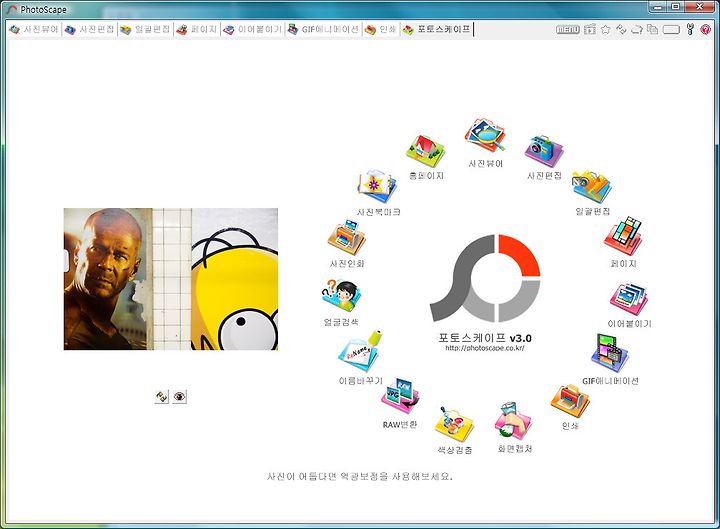This screenshot has height=529, width=720.
Task: Click the film strip icon beside menu
Action: [x=590, y=29]
